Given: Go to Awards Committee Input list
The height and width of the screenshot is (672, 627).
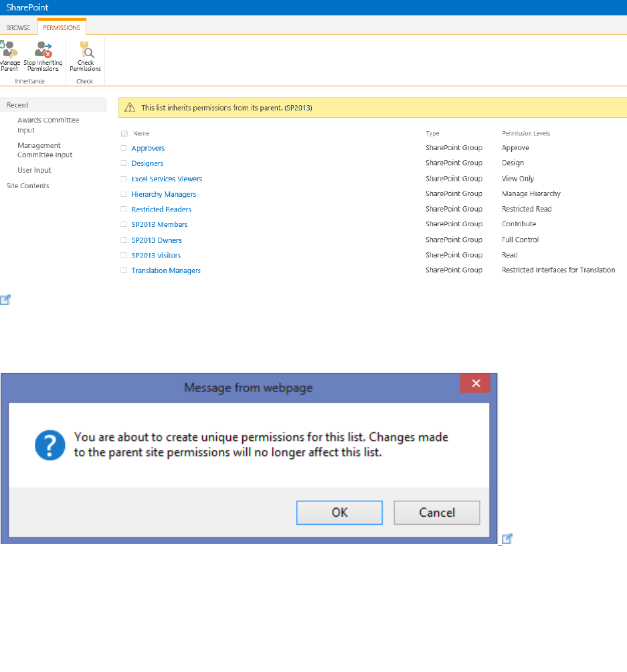Looking at the screenshot, I should pos(48,125).
